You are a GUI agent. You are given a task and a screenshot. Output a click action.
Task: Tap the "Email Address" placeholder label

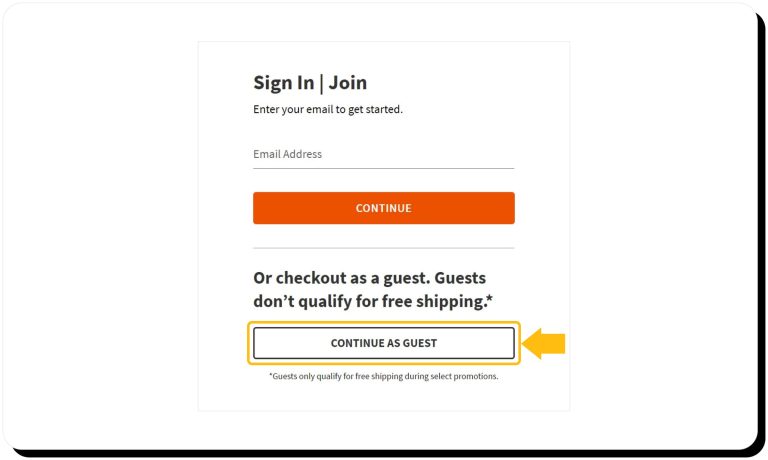287,154
